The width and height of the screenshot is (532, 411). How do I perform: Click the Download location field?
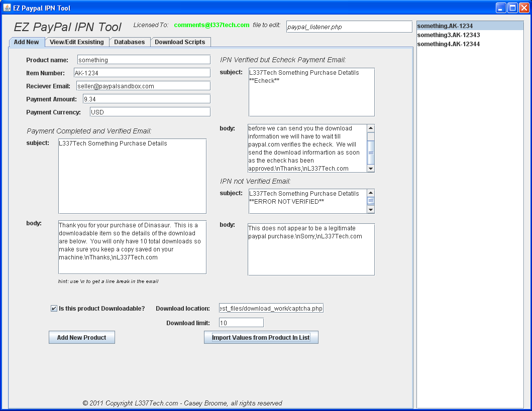271,308
